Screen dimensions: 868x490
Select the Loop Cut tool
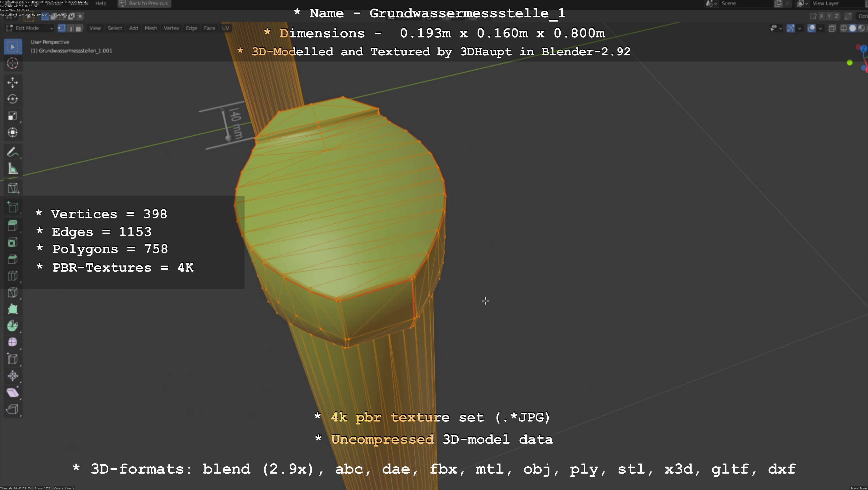coord(13,276)
